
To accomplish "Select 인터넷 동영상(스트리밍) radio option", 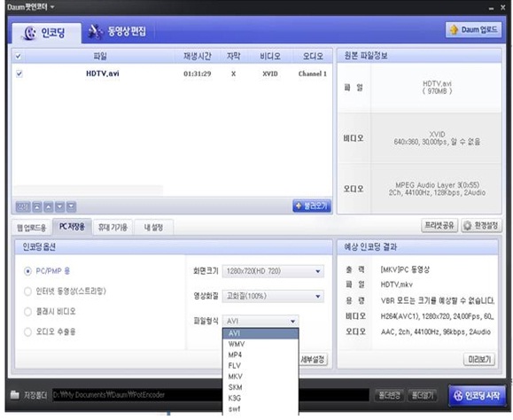I will [27, 292].
